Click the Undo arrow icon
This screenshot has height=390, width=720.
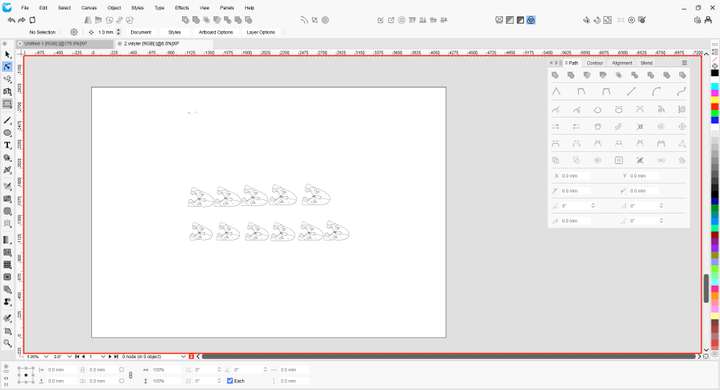(x=11, y=20)
